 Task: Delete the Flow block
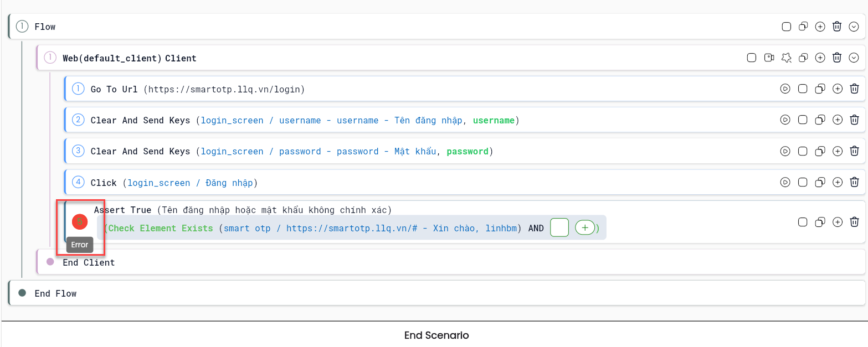[838, 27]
